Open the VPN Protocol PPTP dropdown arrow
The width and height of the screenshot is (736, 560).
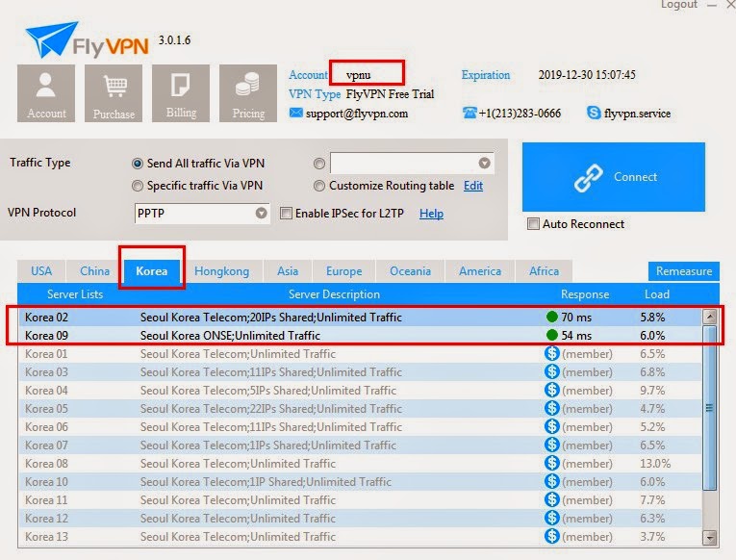[262, 213]
